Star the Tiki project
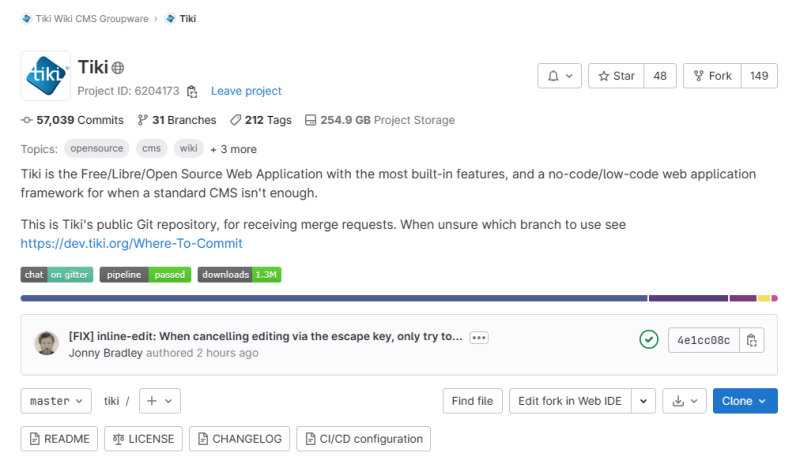Image resolution: width=800 pixels, height=464 pixels. 616,76
